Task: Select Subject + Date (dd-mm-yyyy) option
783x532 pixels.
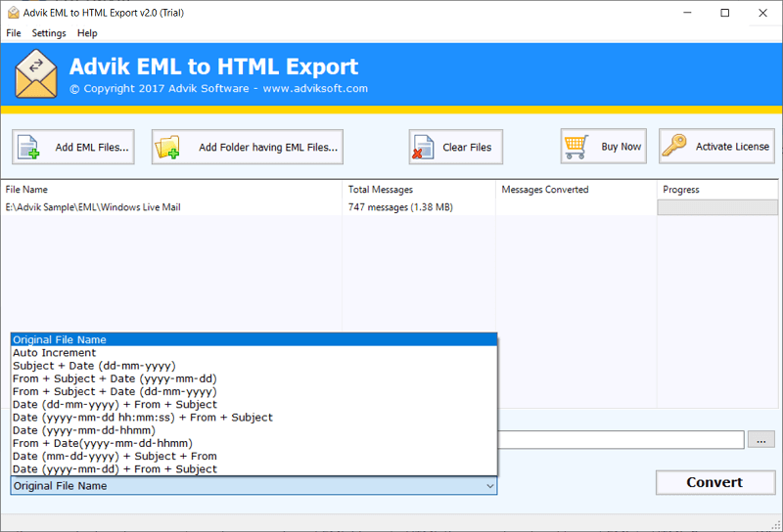Action: click(x=253, y=366)
